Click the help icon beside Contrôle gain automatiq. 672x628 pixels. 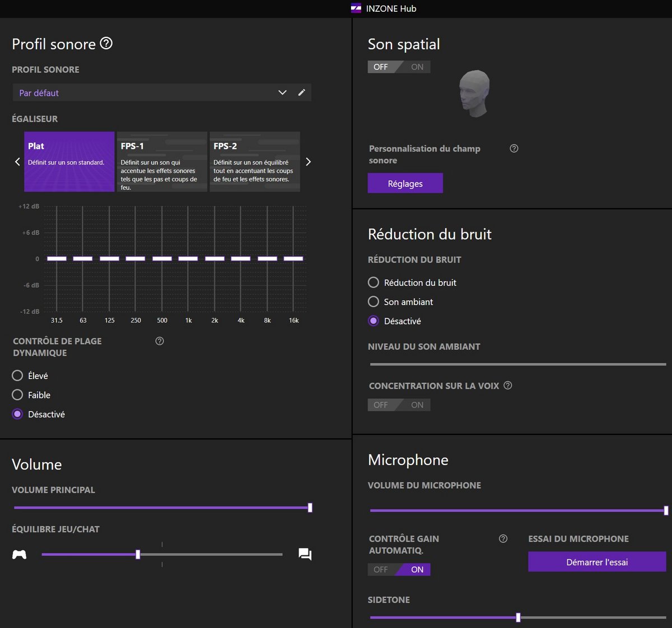(502, 538)
